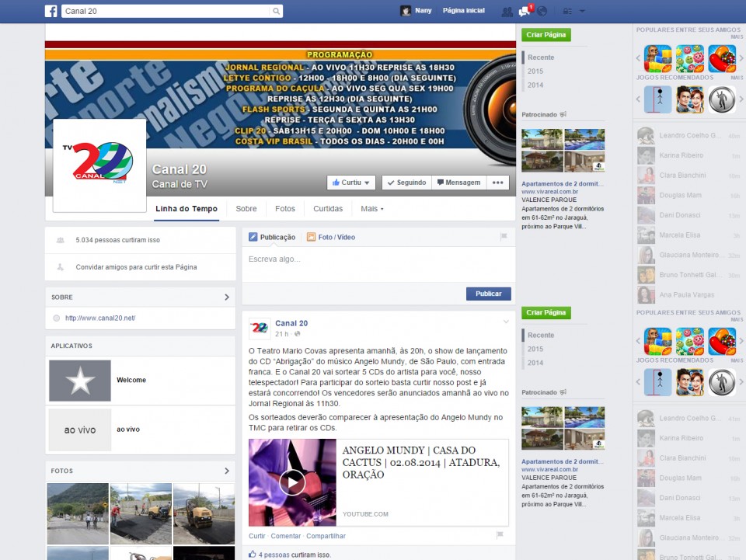Click the search magnifier icon

276,11
